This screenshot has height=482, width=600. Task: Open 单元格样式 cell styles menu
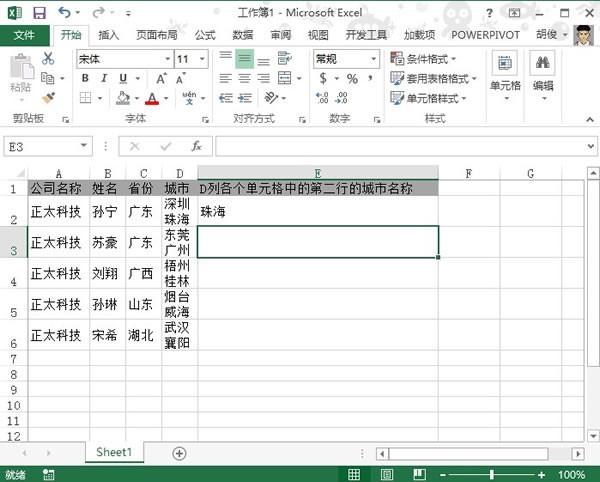tap(428, 98)
